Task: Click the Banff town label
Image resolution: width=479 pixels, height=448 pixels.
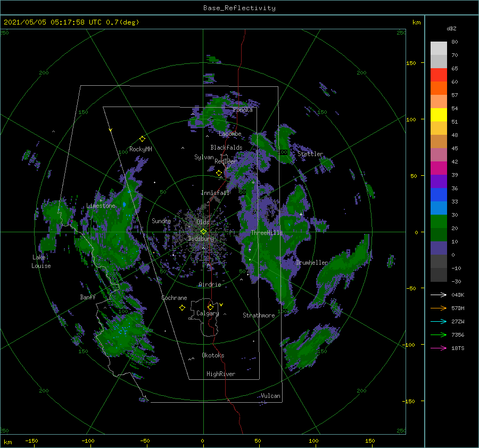Action: [x=88, y=297]
